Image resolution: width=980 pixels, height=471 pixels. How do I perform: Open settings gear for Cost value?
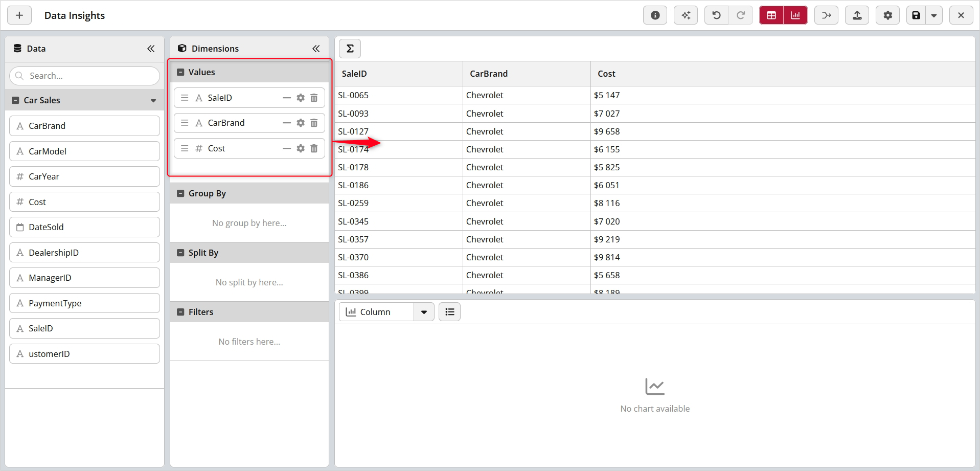tap(301, 148)
